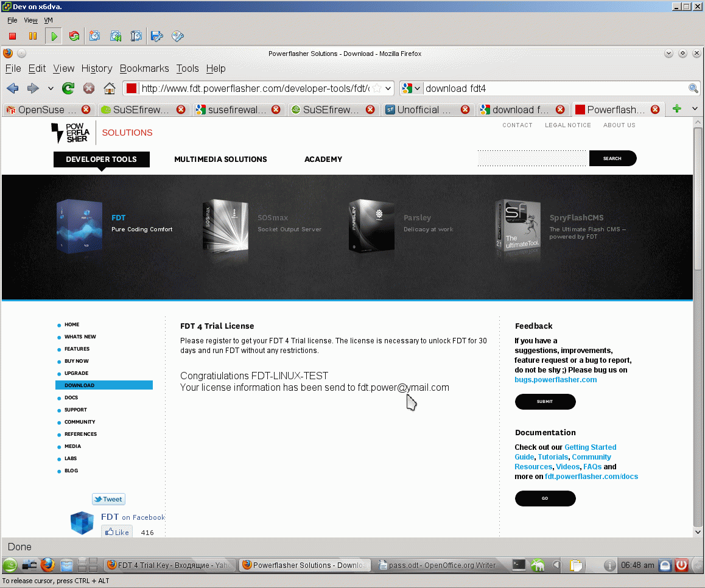Click the page's vertical scrollbar thumb
The image size is (705, 588).
(x=698, y=199)
